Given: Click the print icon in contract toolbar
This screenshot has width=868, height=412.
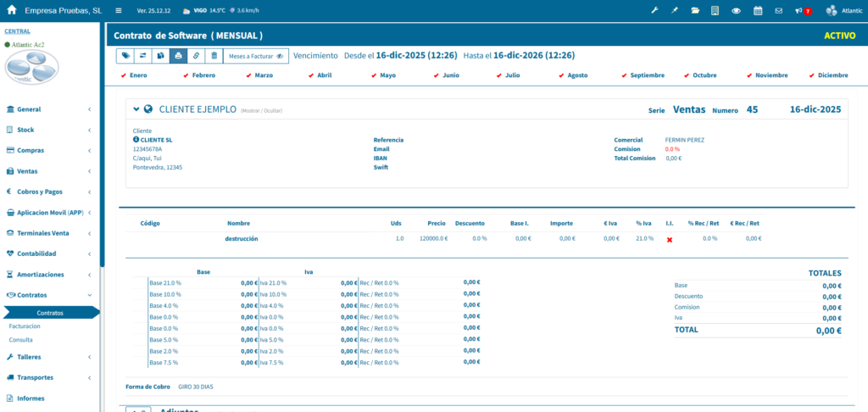Looking at the screenshot, I should pyautogui.click(x=178, y=56).
